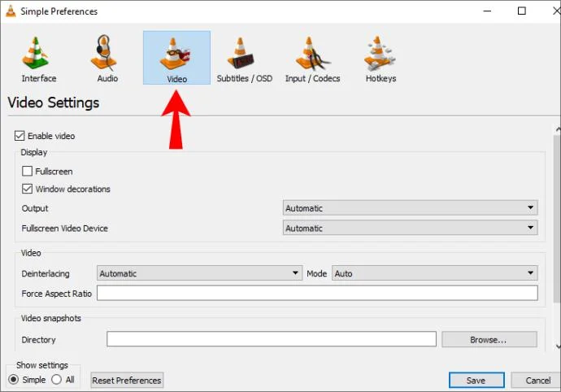This screenshot has width=561, height=392.
Task: Click the scrollbar down arrow
Action: [x=558, y=346]
